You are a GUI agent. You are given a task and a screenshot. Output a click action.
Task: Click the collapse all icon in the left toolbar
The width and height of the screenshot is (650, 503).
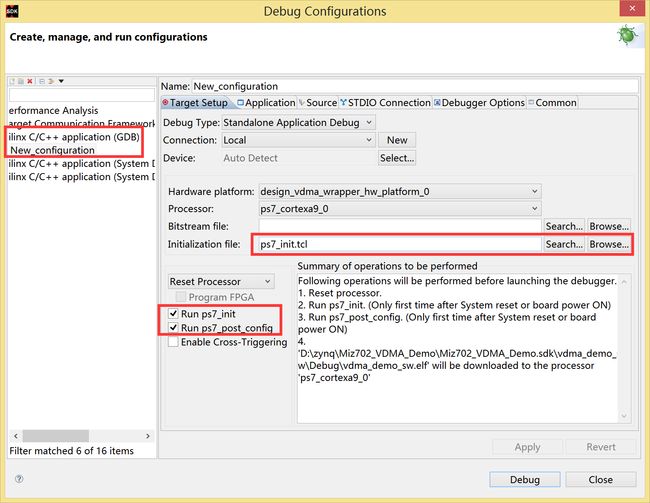(x=42, y=81)
